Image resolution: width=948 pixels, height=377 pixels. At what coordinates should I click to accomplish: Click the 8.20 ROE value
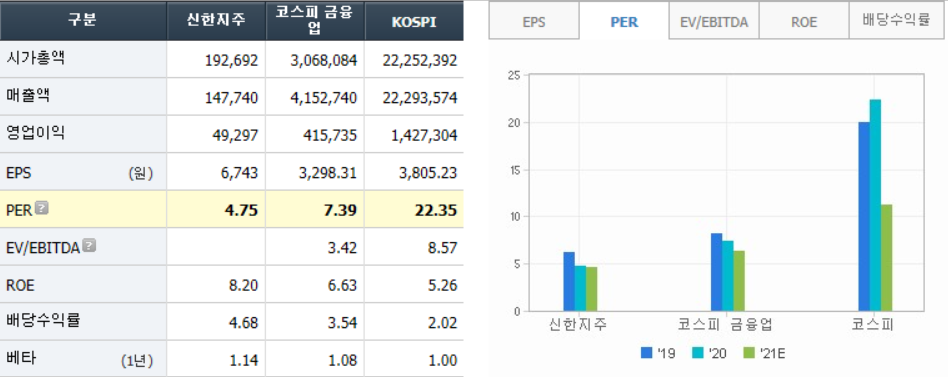point(245,285)
